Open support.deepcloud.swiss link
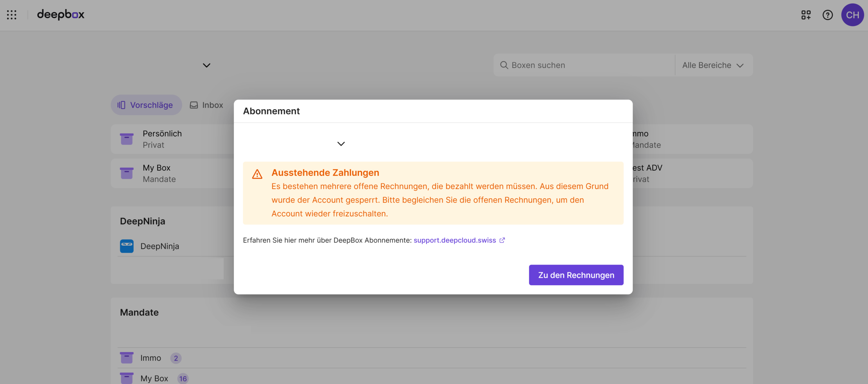The image size is (868, 384). pos(455,240)
